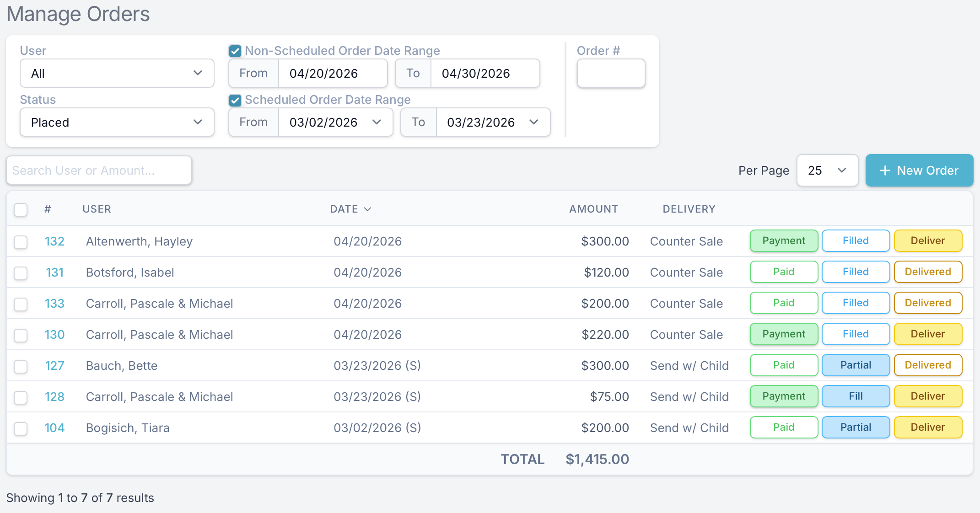
Task: Click Filled button for order 132
Action: (x=856, y=241)
